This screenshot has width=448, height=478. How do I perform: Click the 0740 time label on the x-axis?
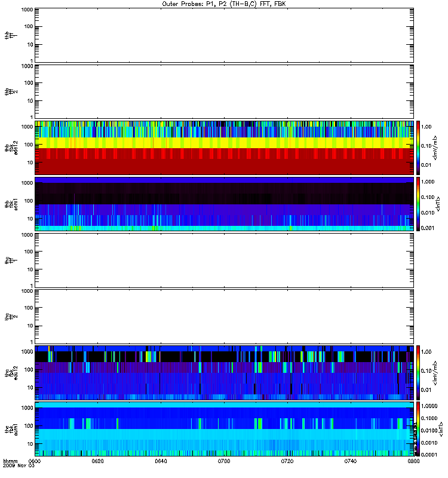[351, 461]
